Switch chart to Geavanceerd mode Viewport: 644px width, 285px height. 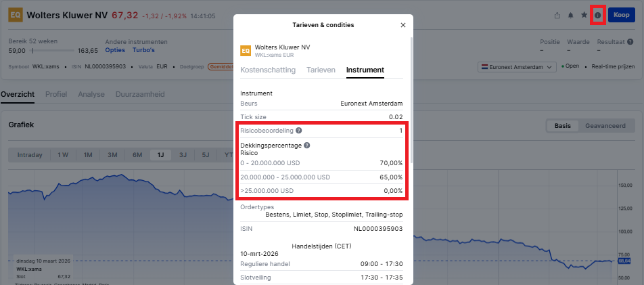[x=605, y=126]
